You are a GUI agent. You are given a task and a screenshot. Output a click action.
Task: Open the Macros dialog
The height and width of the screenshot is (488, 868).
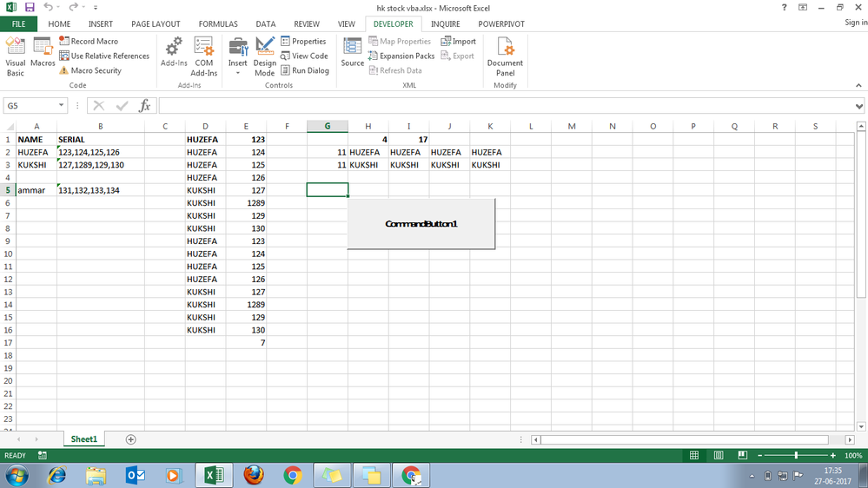coord(43,53)
